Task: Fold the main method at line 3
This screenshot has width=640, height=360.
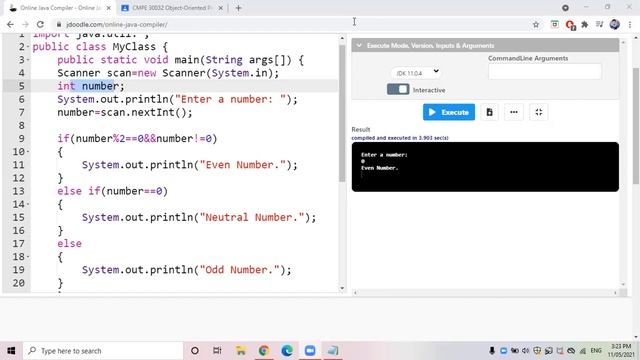Action: pyautogui.click(x=28, y=60)
